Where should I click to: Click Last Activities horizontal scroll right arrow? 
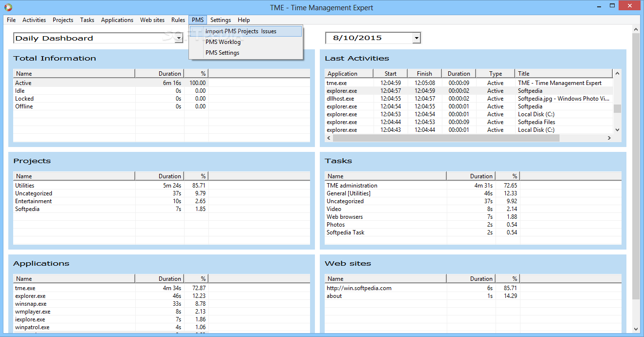point(609,138)
